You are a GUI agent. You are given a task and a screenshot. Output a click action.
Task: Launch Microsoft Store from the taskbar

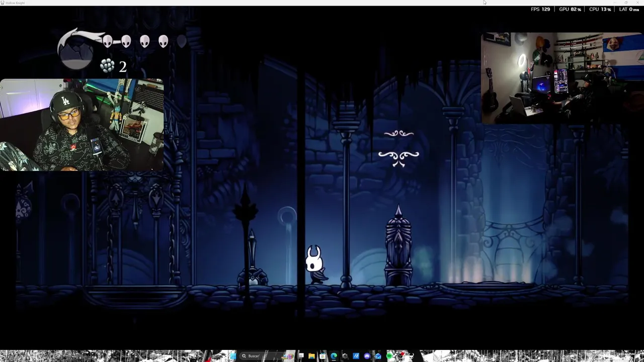323,356
